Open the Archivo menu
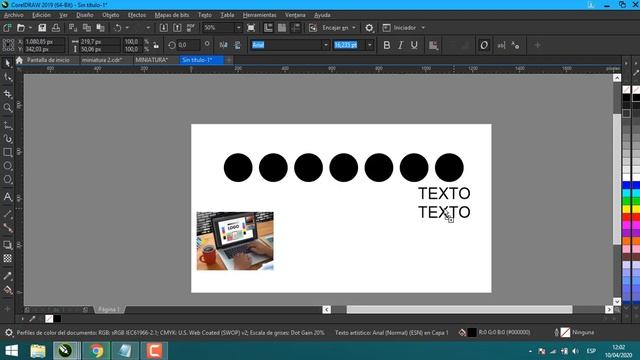The height and width of the screenshot is (360, 640). tap(13, 15)
